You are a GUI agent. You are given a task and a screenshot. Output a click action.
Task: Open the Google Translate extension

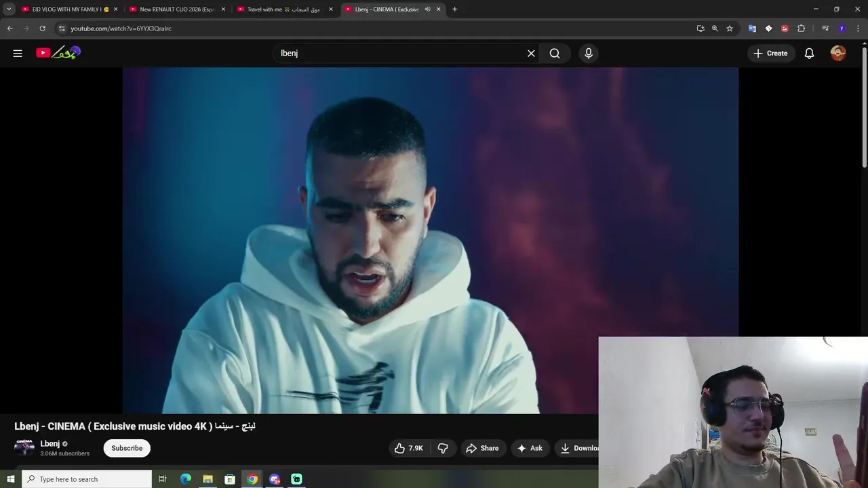pyautogui.click(x=752, y=28)
